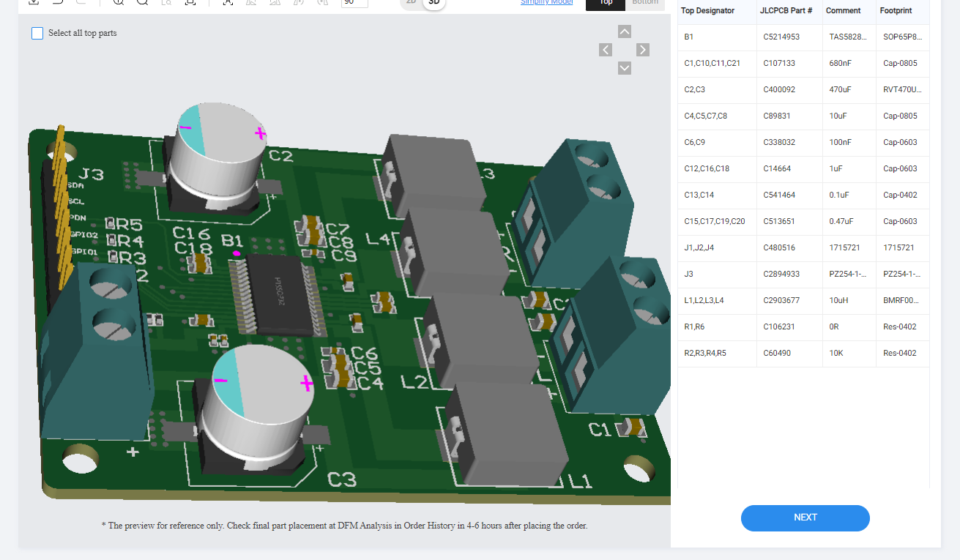The height and width of the screenshot is (560, 960).
Task: Click the TAS5828 comment cell
Action: tap(848, 37)
